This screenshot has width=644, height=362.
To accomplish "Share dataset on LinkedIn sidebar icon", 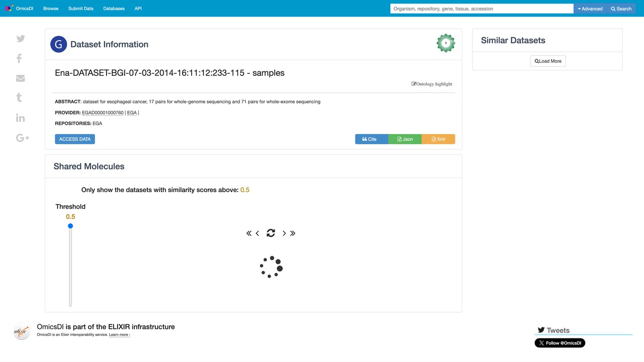I will point(20,118).
